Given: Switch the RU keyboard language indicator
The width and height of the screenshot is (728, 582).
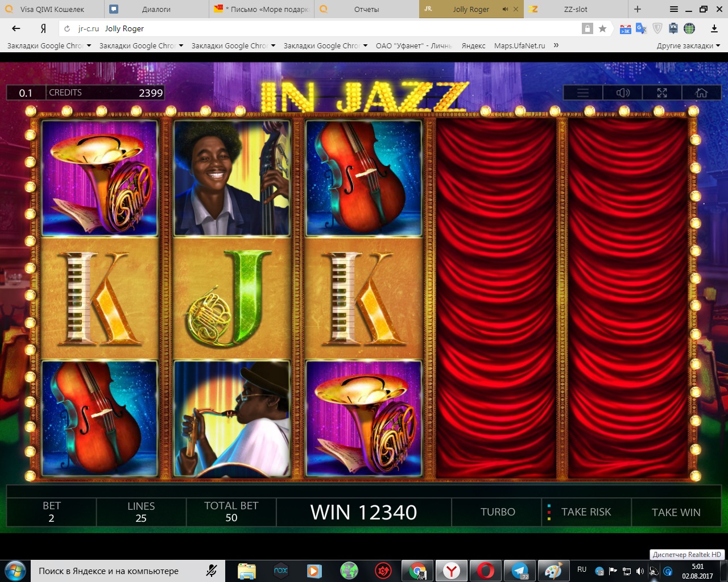Looking at the screenshot, I should pos(582,569).
